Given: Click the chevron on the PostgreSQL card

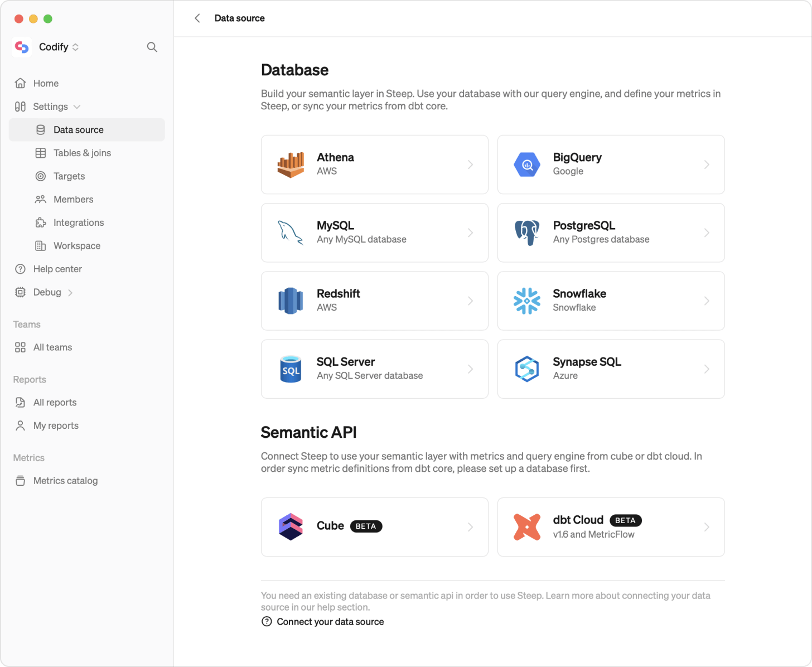Looking at the screenshot, I should (707, 233).
